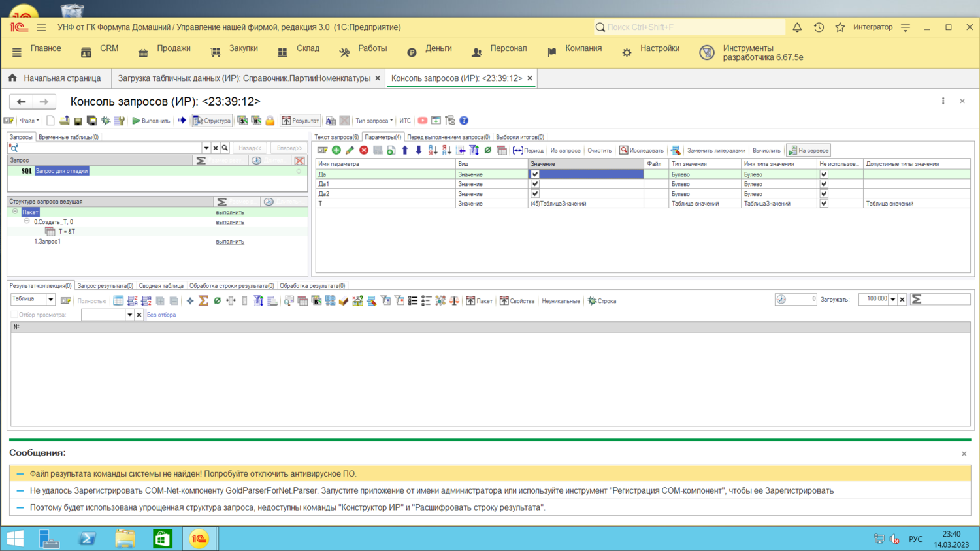Screen dimensions: 980x551
Task: Open the Файл dropdown menu
Action: (x=29, y=121)
